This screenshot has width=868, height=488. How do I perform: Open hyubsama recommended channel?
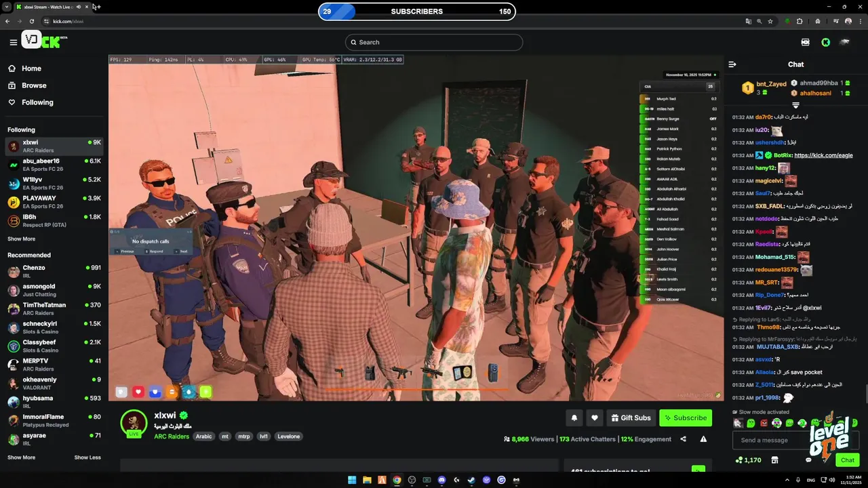point(54,402)
